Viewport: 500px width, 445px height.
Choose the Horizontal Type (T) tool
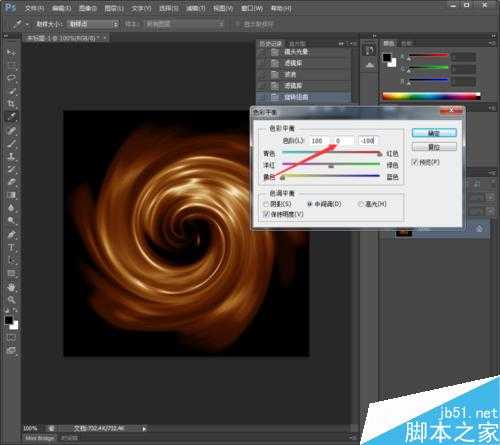[x=12, y=247]
